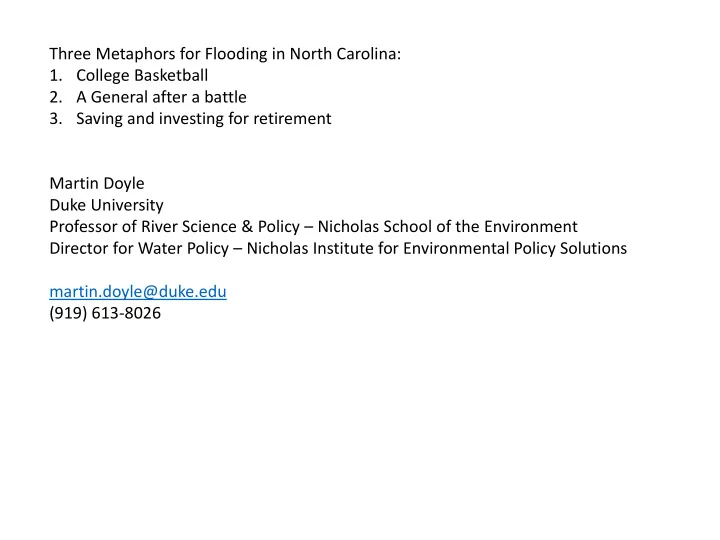Click the list number 1 marker
Image resolution: width=720 pixels, height=540 pixels.
pos(56,75)
